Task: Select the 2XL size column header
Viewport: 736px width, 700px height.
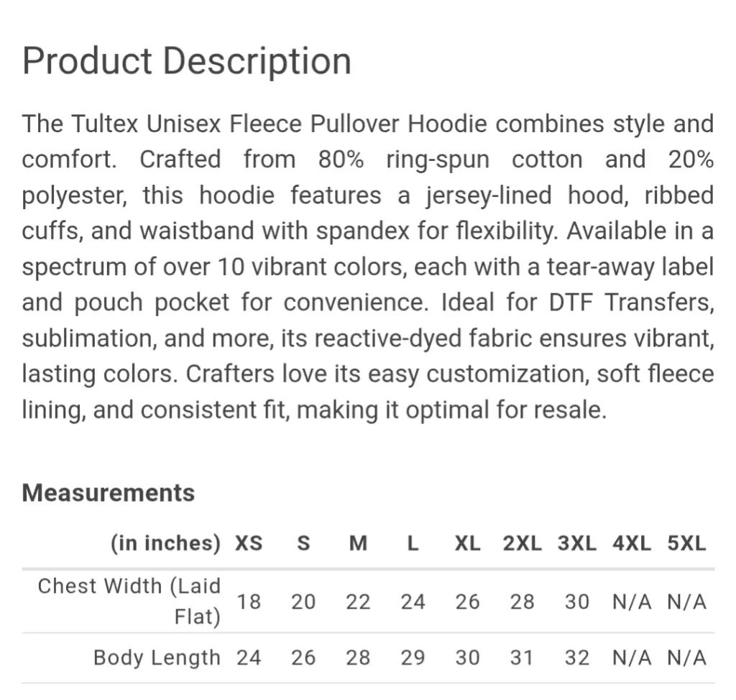Action: coord(523,543)
